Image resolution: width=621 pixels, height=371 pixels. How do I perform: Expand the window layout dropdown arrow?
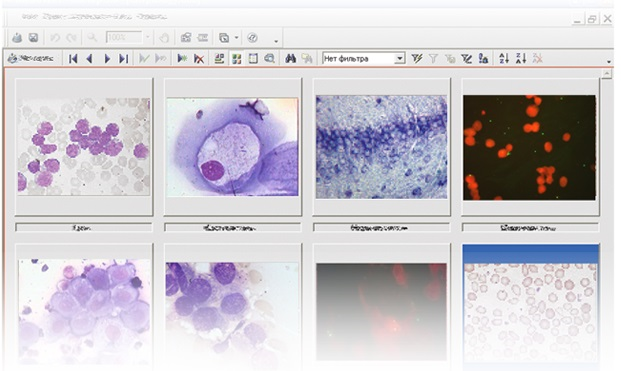click(236, 38)
